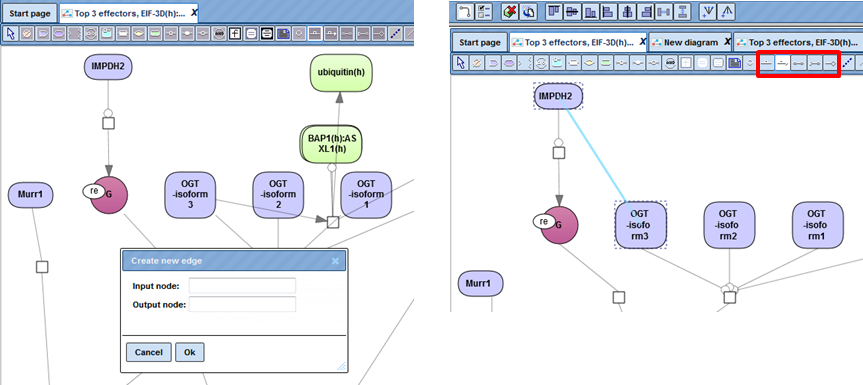The image size is (863, 385).
Task: Select the blue dashed line tool in left toolbar
Action: (395, 34)
